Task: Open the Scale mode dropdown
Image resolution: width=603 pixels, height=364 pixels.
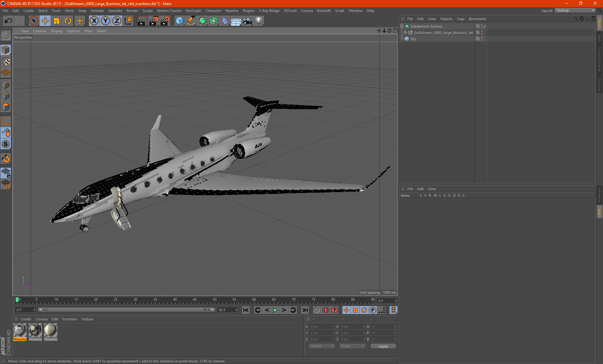Action: 352,346
